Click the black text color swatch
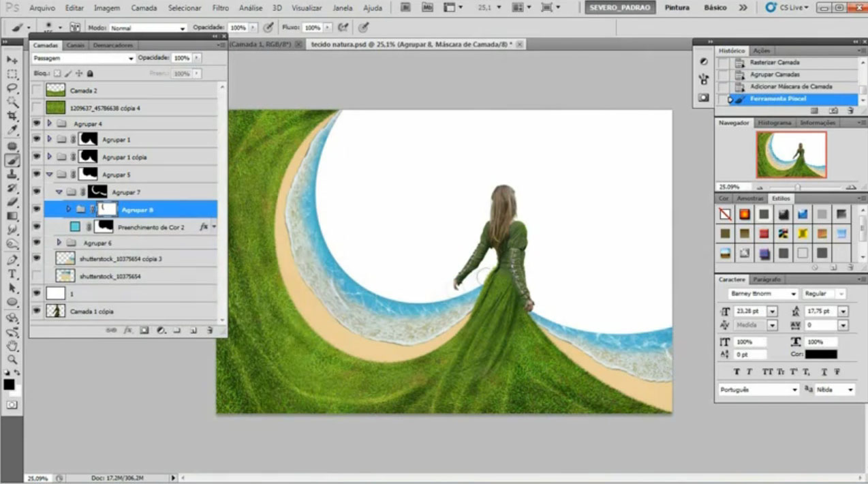This screenshot has height=484, width=868. [x=821, y=354]
